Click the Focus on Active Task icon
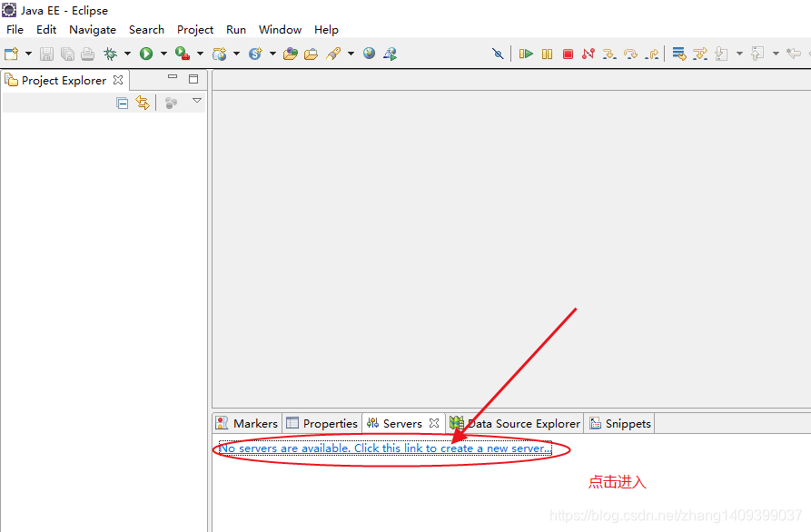Screen dimensions: 811x532 pos(172,103)
